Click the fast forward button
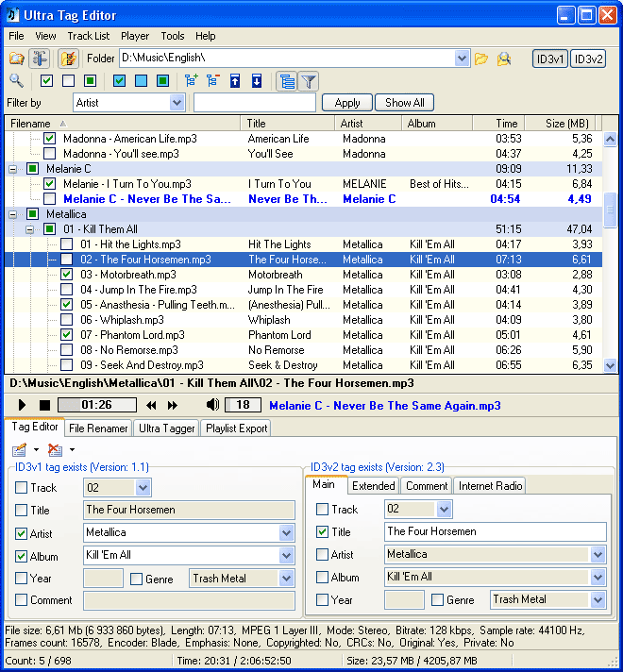The height and width of the screenshot is (672, 623). pos(173,405)
